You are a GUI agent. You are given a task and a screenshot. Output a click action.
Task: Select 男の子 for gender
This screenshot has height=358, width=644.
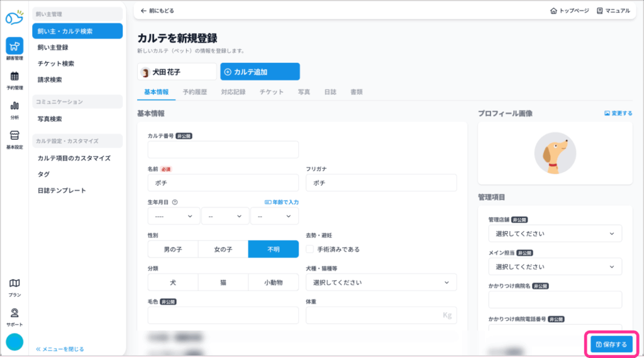[172, 249]
